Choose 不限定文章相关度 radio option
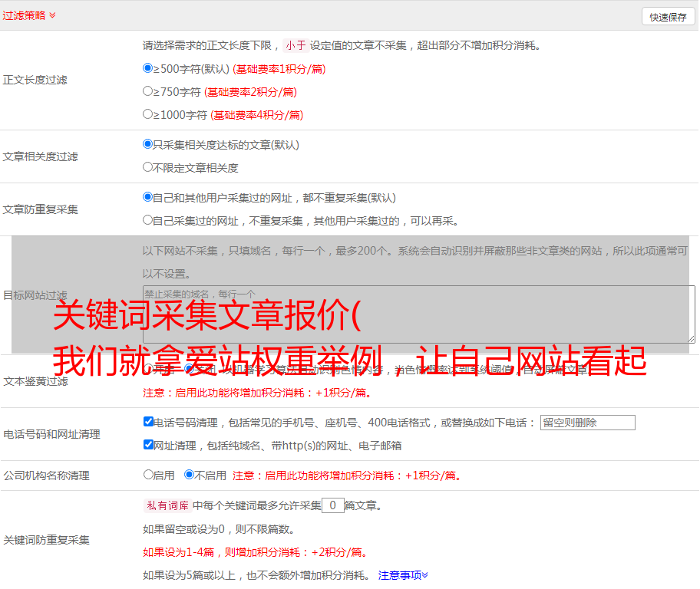 pos(147,167)
